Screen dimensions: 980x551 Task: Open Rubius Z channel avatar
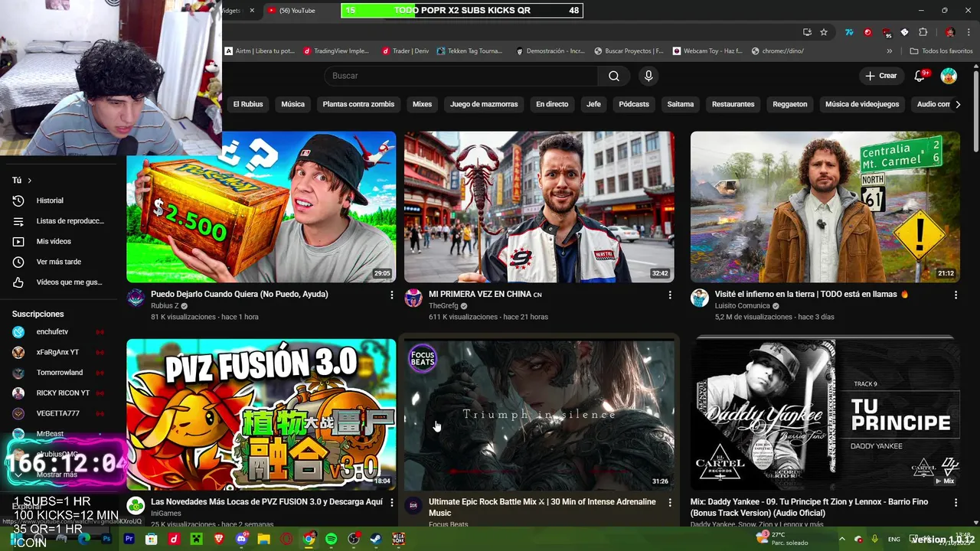click(136, 298)
